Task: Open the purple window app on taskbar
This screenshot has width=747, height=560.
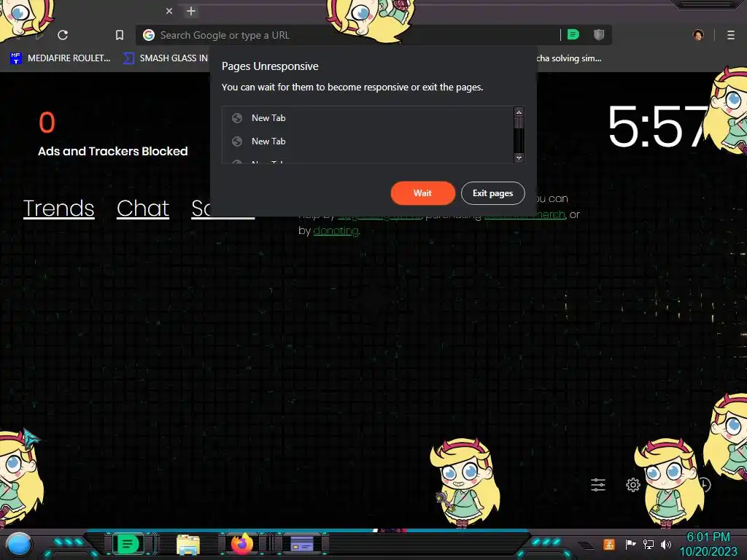Action: click(x=302, y=544)
